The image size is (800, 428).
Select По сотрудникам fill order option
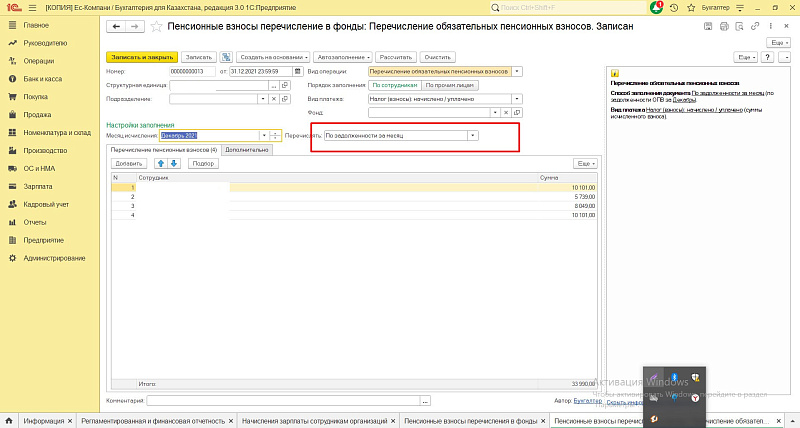(393, 86)
